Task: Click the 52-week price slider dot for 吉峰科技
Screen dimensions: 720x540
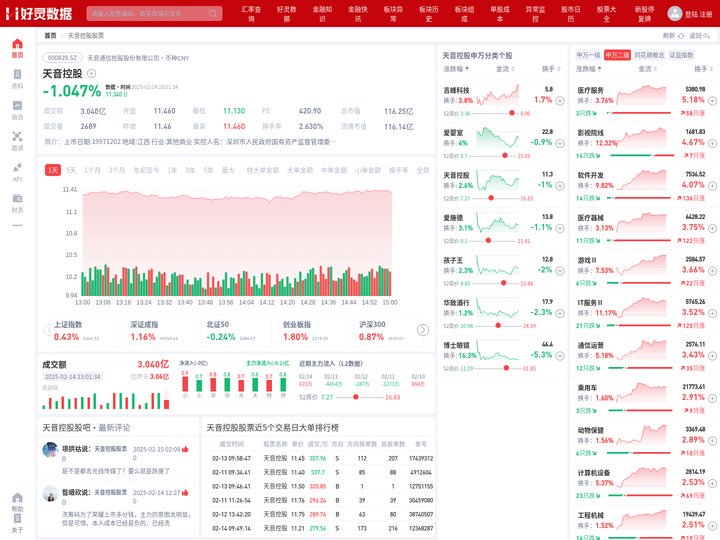Action: coord(512,113)
